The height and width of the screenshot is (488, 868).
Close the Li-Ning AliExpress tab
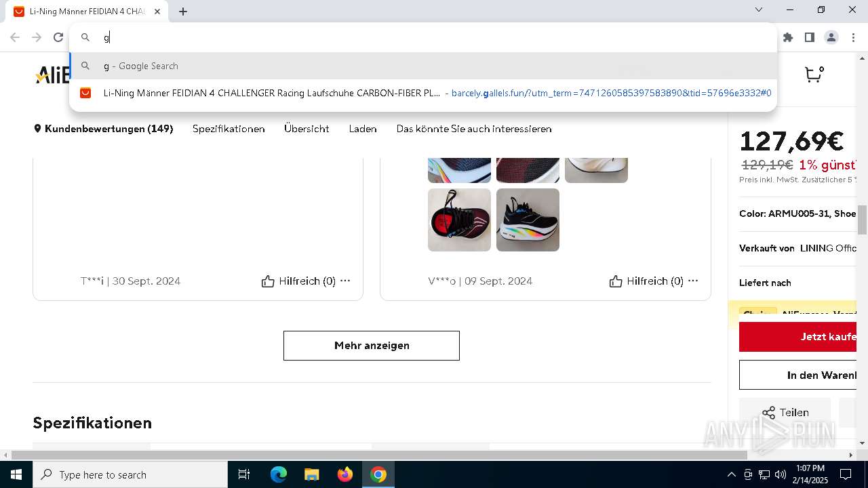click(x=157, y=12)
